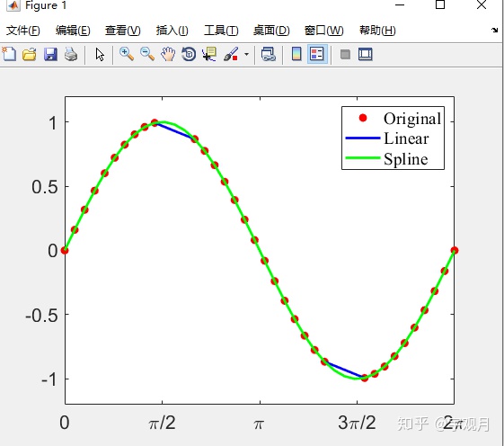Open the 帮助(H) menu
The image size is (504, 446).
(377, 31)
